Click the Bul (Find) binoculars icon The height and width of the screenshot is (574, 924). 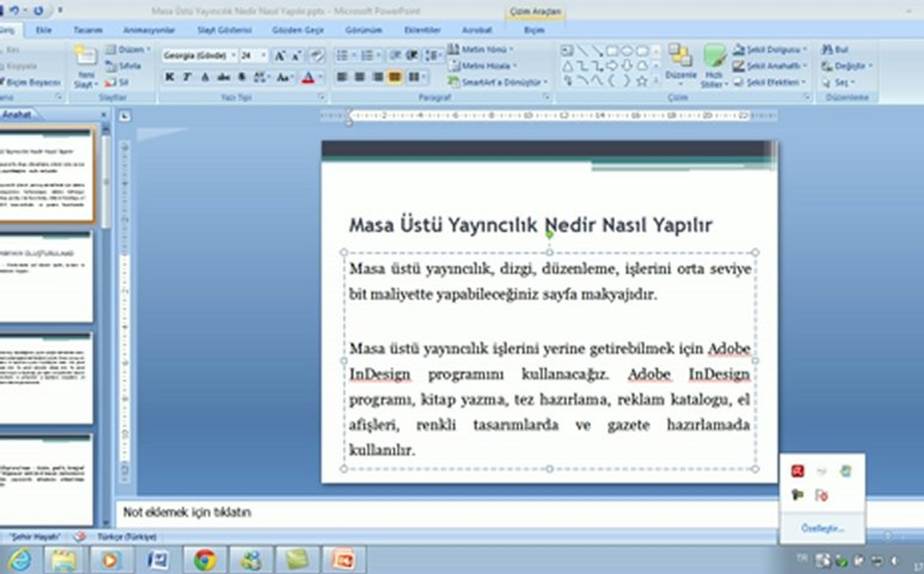coord(828,49)
